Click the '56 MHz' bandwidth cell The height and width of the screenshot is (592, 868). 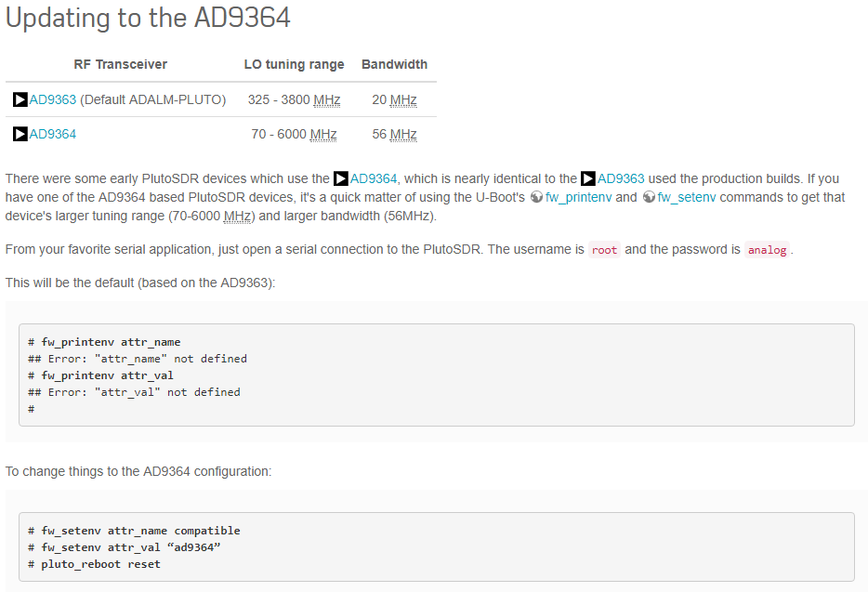[394, 134]
